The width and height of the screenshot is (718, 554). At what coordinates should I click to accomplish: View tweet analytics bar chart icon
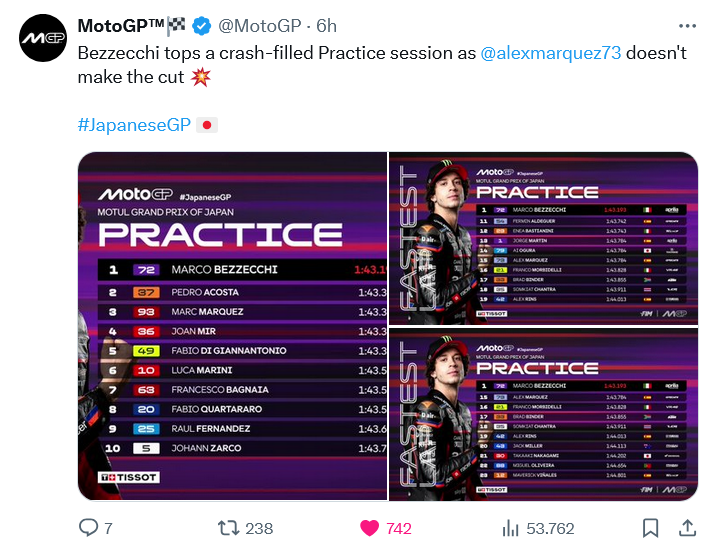coord(510,528)
